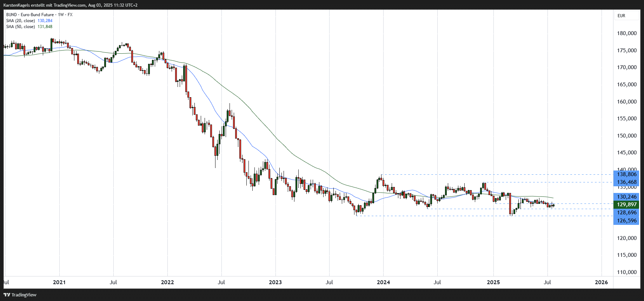Image resolution: width=644 pixels, height=301 pixels.
Task: Click the 126,596 price level label
Action: (626, 221)
